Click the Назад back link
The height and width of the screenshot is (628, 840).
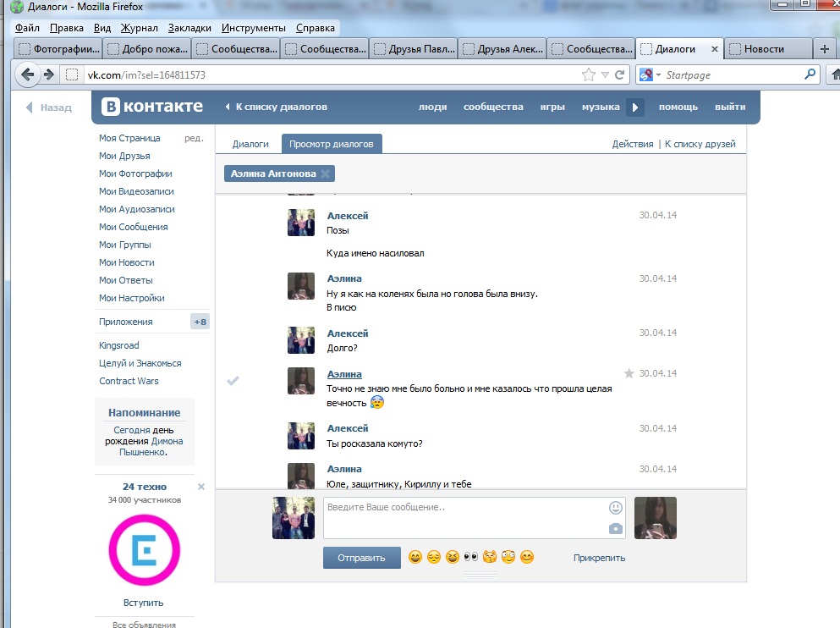click(x=49, y=107)
